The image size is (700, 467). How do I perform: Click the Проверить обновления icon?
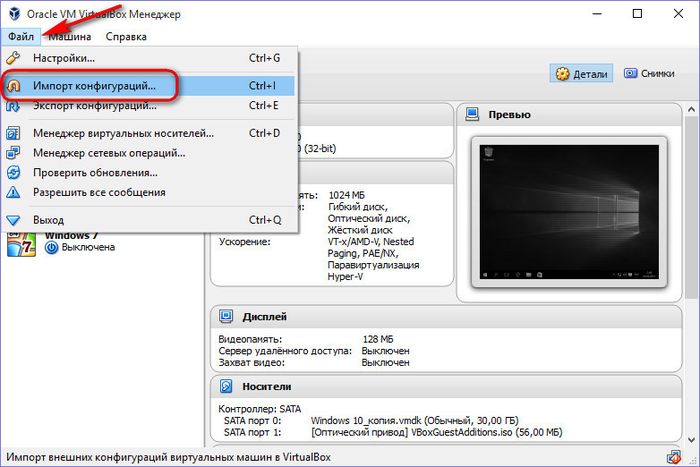click(x=13, y=172)
